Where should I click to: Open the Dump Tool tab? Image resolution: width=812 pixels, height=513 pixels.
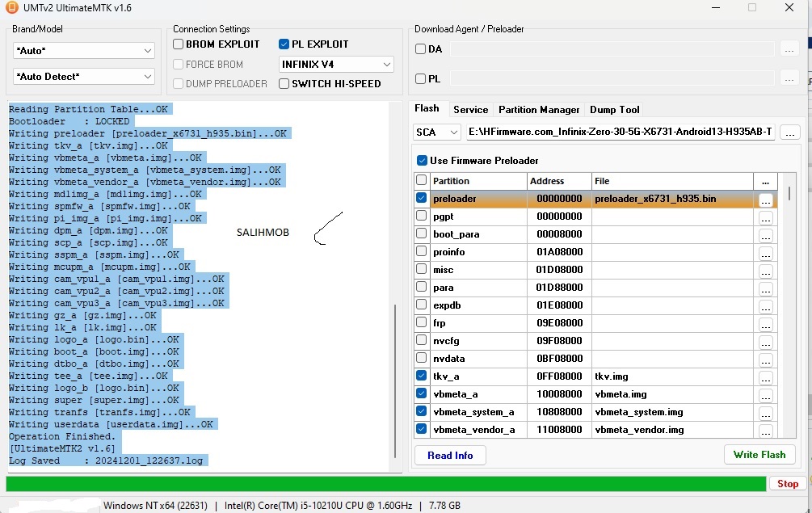pos(615,110)
